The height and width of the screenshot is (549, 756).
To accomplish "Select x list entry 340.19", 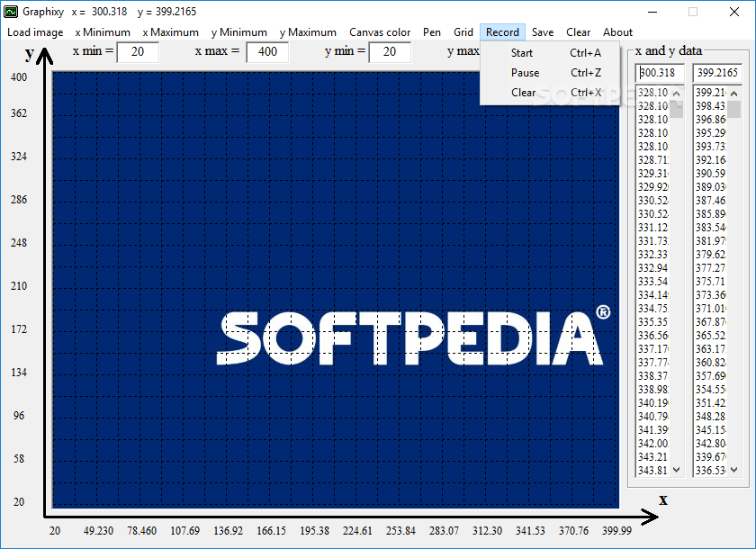I will coord(653,403).
